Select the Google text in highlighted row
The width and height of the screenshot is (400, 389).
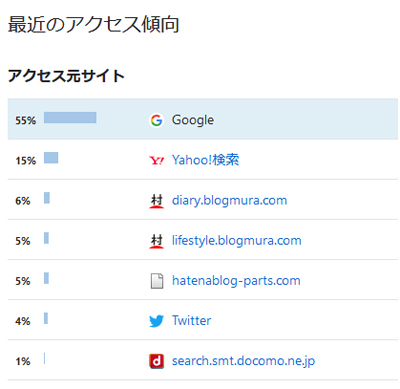point(193,120)
